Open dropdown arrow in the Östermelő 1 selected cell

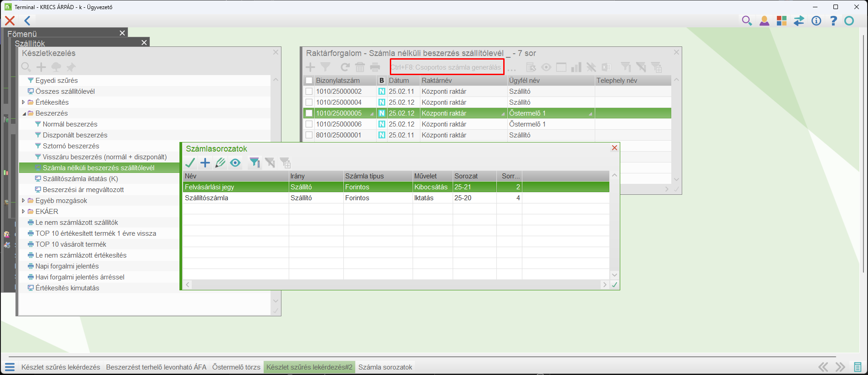590,114
